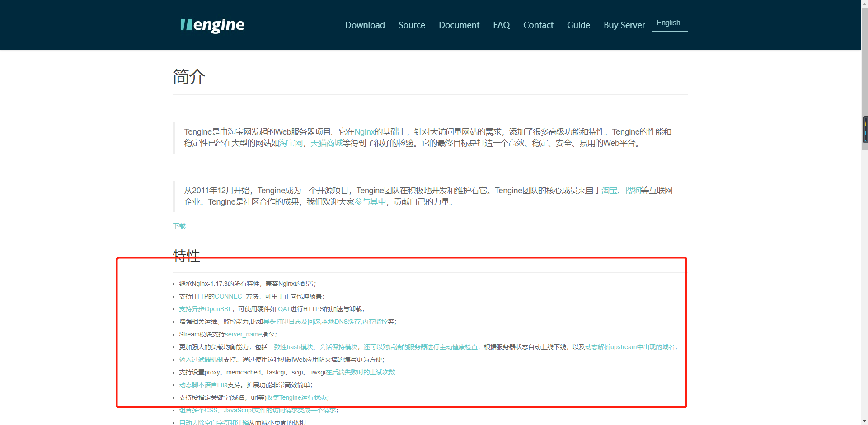Open the 搜狗 link
Image resolution: width=868 pixels, height=425 pixels.
[x=633, y=191]
